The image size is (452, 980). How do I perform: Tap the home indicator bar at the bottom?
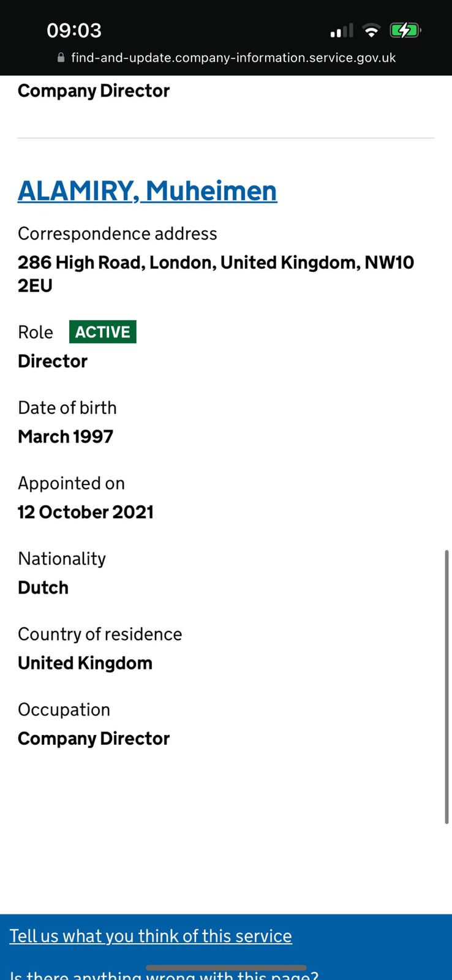click(226, 968)
